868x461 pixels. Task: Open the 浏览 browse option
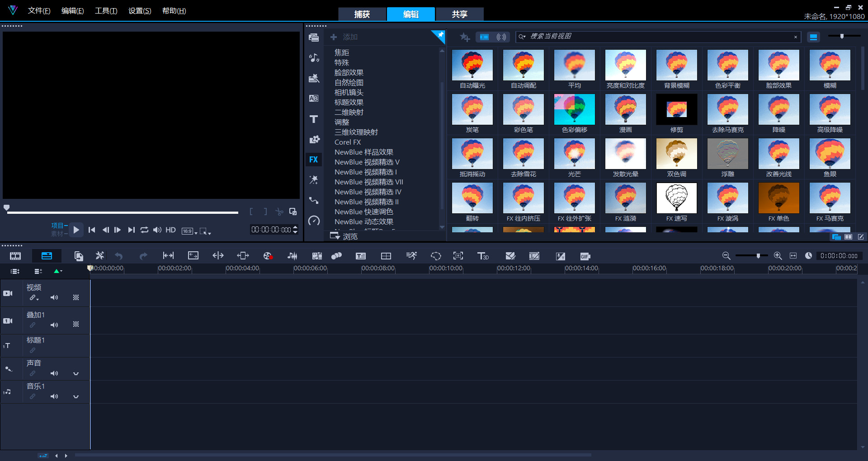click(344, 236)
